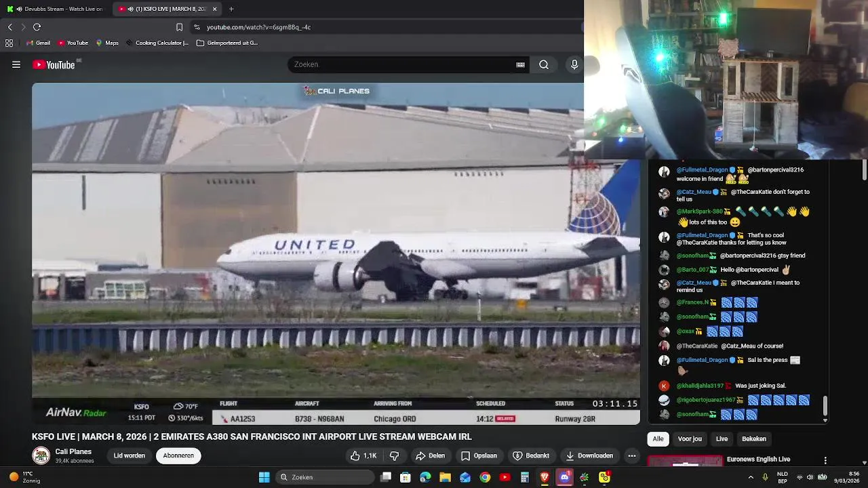The height and width of the screenshot is (488, 868).
Task: Switch to the Devubbs Stream tab
Action: pos(56,9)
